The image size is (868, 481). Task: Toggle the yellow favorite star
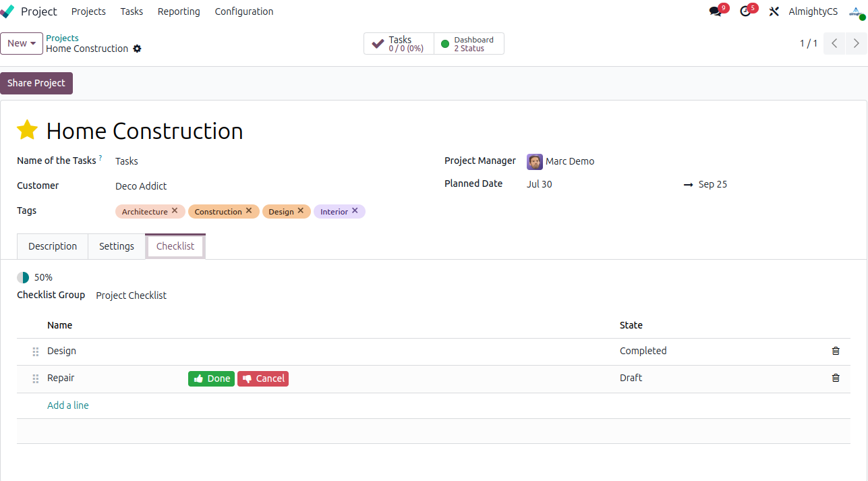27,130
